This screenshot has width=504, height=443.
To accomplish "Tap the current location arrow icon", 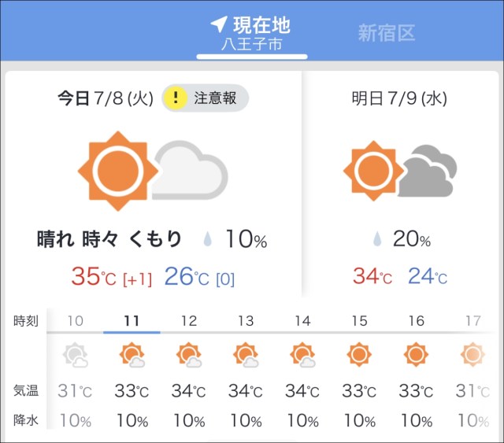I will click(x=220, y=24).
